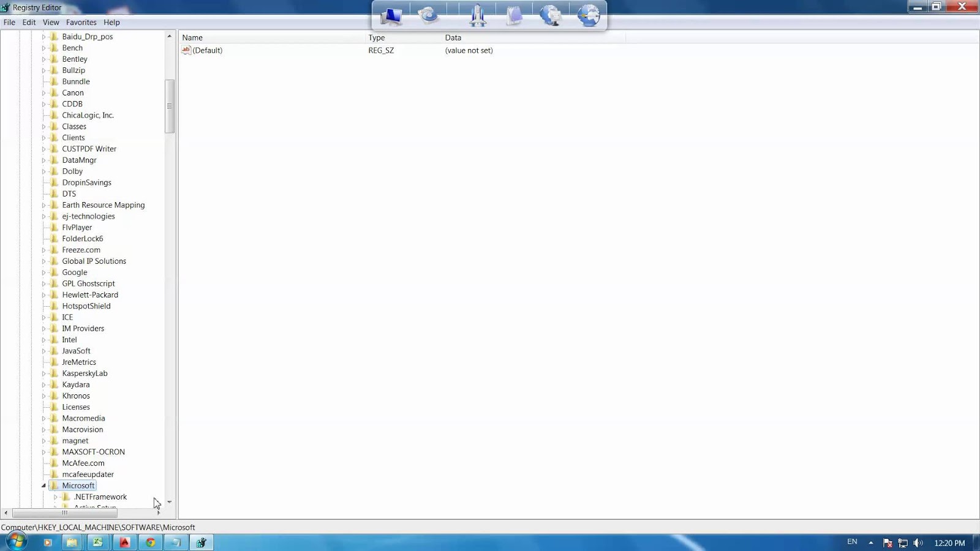The width and height of the screenshot is (980, 551).
Task: Expand the .NETFramework key
Action: [x=55, y=497]
